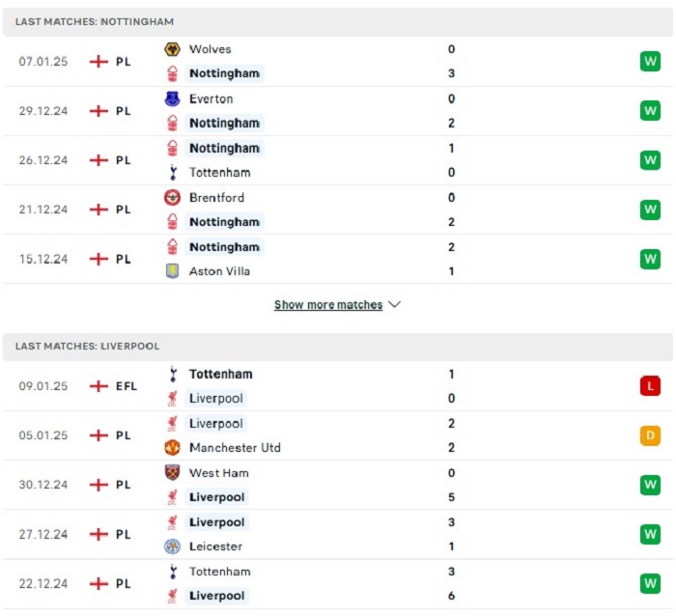This screenshot has width=676, height=616.
Task: Click the Everton club crest
Action: [173, 98]
